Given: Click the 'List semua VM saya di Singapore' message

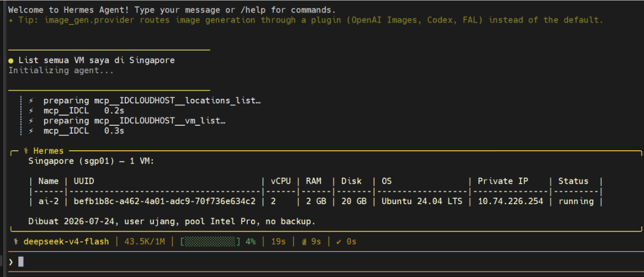Looking at the screenshot, I should coord(97,61).
